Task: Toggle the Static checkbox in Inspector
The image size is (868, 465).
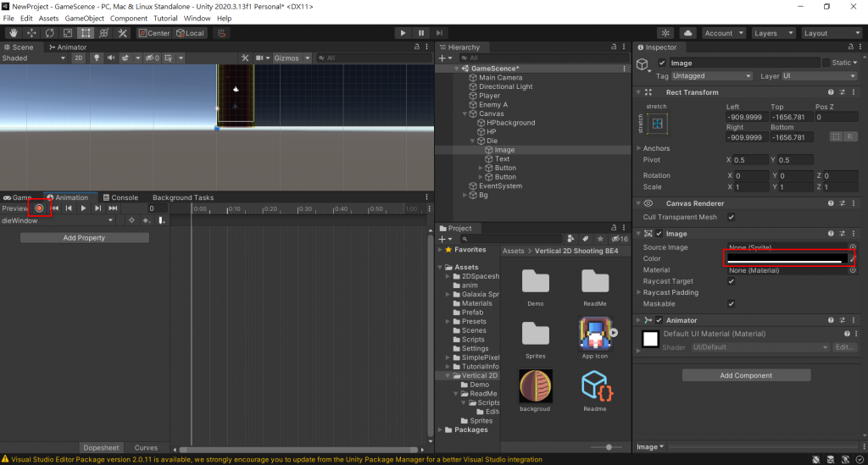Action: [x=826, y=63]
